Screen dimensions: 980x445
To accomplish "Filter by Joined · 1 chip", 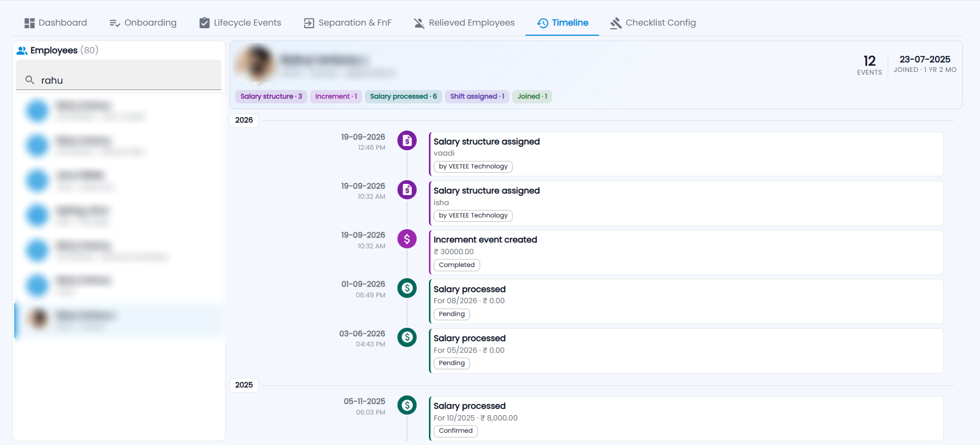I will 532,96.
